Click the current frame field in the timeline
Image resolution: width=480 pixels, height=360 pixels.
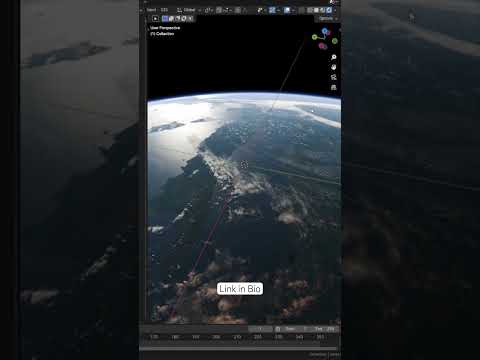(x=260, y=329)
